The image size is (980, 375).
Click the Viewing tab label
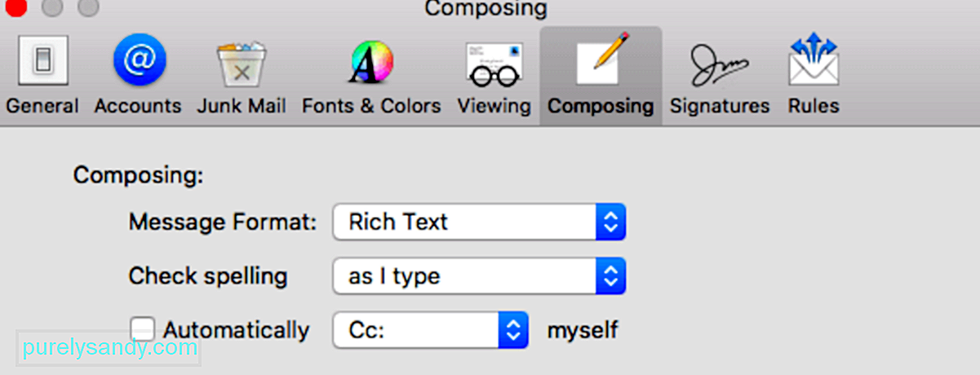[x=494, y=106]
